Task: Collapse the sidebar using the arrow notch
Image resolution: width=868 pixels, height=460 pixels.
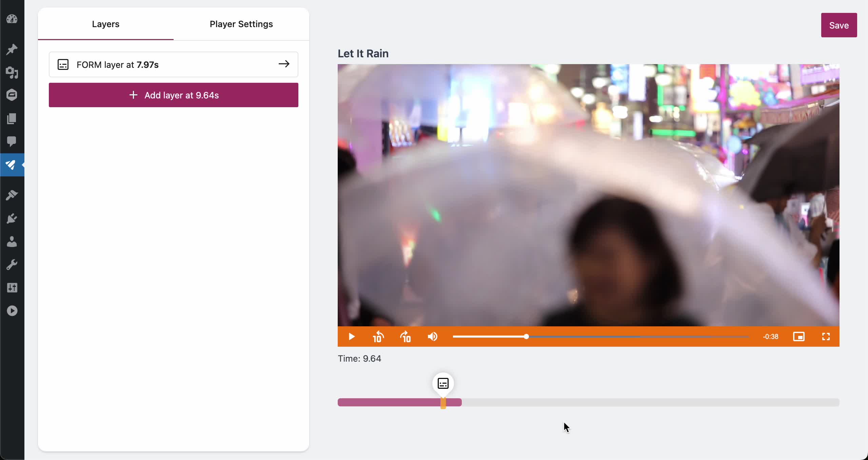Action: pos(22,165)
